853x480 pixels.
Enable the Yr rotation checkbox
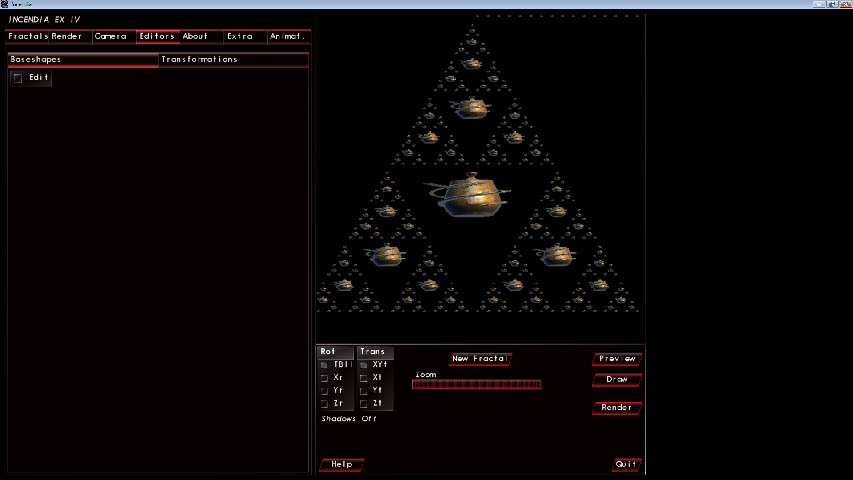[x=324, y=391]
